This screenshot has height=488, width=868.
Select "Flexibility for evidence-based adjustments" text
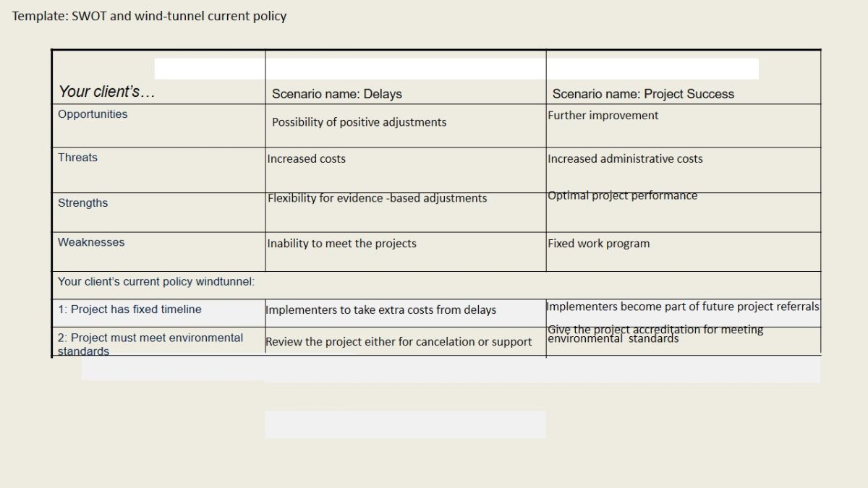(377, 198)
